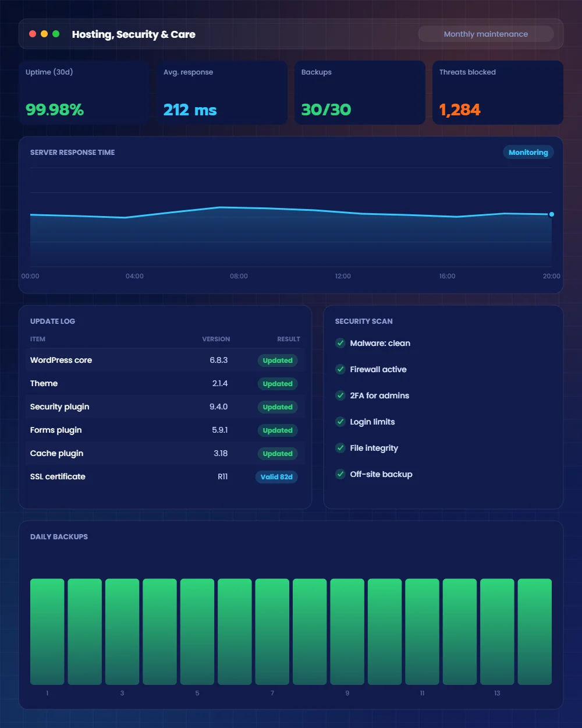Click the 00:00 axis label

coord(30,276)
